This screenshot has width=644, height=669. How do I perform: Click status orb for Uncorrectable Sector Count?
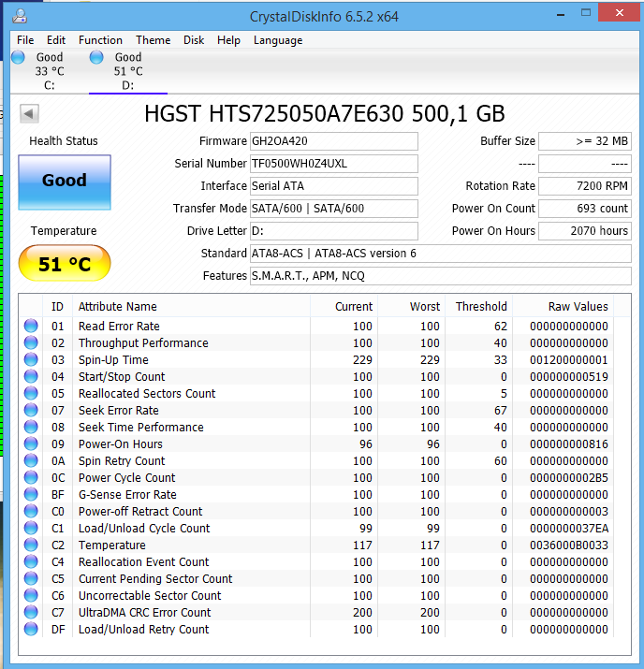pos(31,596)
